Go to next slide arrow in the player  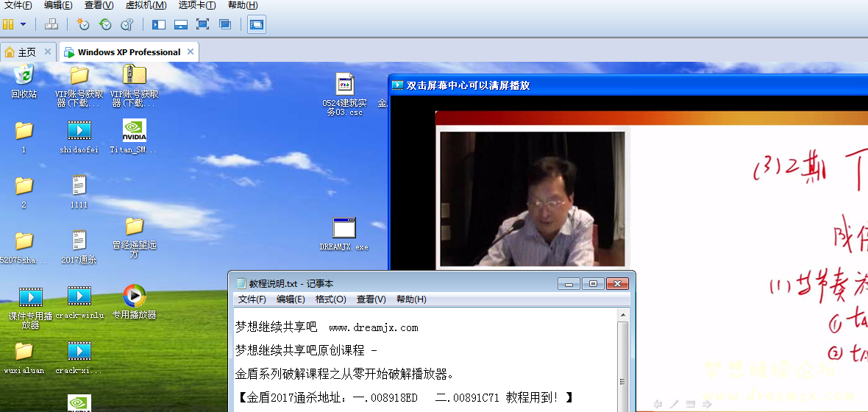708,404
